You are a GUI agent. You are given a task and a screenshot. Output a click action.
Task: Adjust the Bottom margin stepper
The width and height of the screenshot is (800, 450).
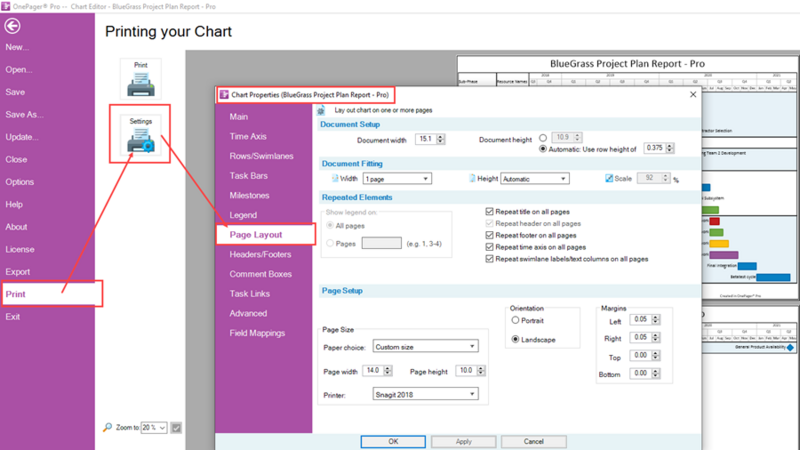click(x=656, y=373)
